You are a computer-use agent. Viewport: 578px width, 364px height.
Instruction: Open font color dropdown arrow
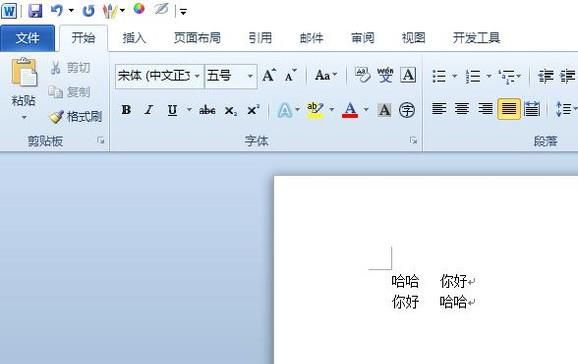click(x=366, y=110)
